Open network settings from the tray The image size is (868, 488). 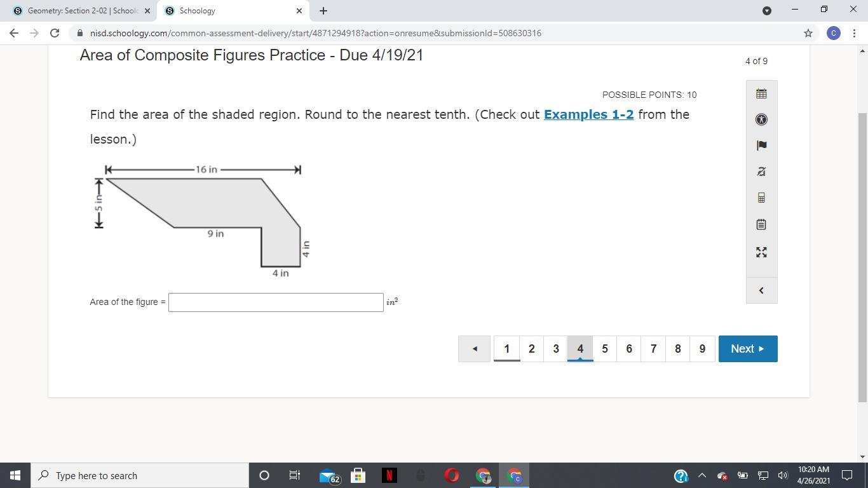coord(763,475)
